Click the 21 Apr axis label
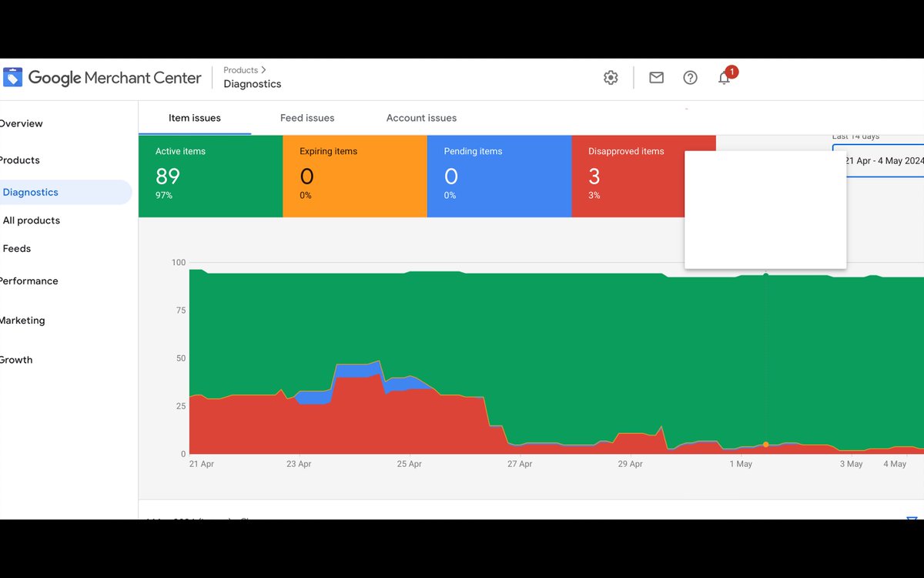The image size is (924, 578). [202, 464]
